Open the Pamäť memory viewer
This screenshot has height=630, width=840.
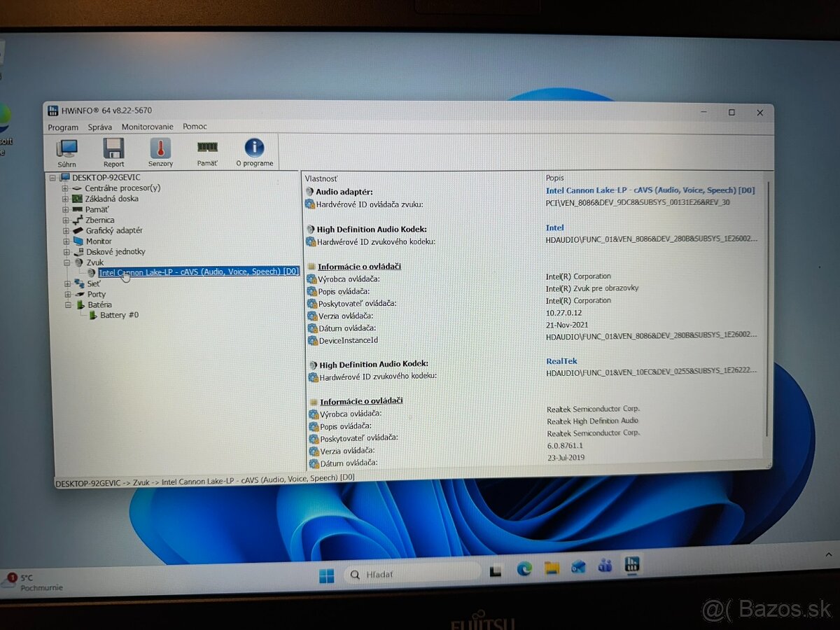(207, 151)
